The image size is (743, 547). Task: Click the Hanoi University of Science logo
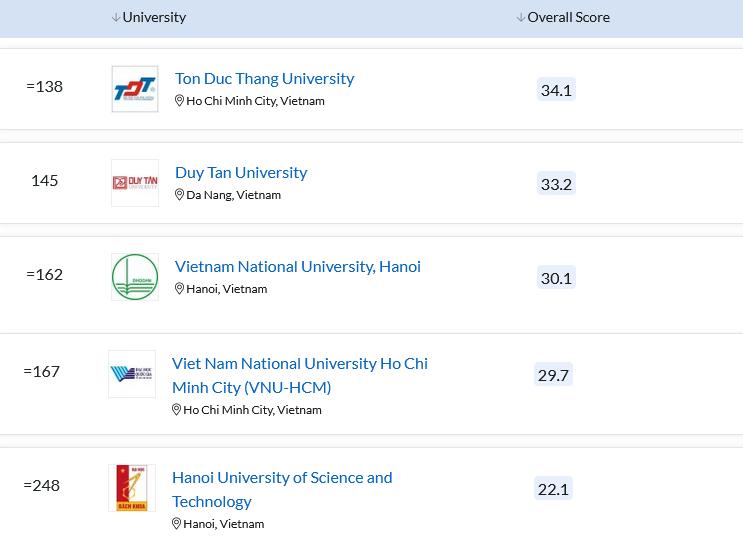click(132, 488)
